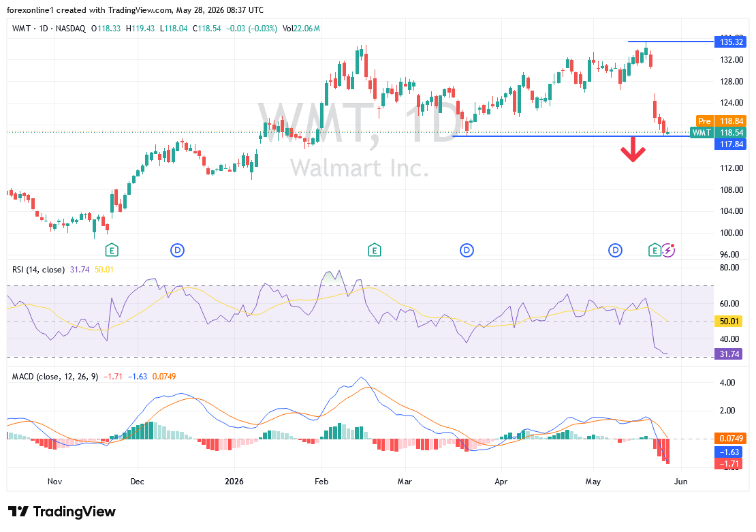Click the Mar label on time axis
Image resolution: width=756 pixels, height=532 pixels.
405,482
